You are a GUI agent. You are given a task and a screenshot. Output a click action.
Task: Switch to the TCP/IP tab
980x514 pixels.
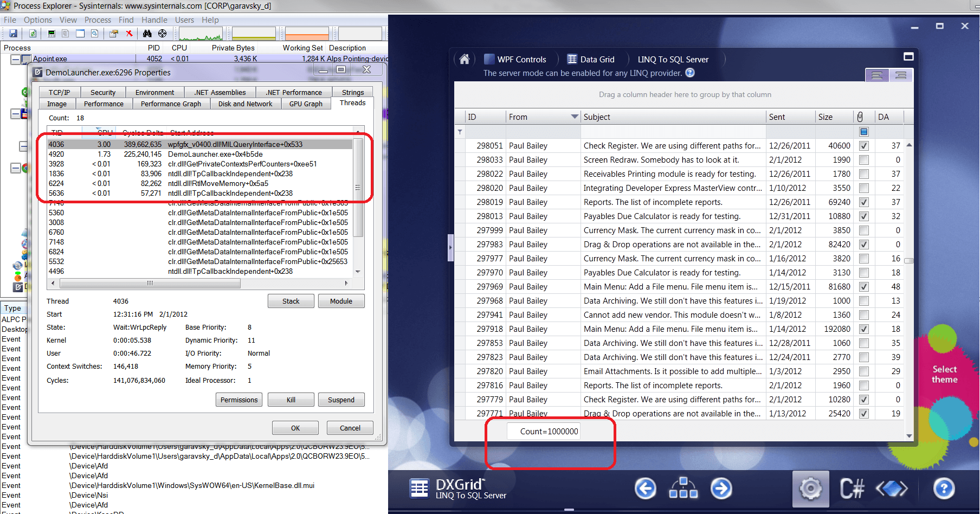[59, 93]
